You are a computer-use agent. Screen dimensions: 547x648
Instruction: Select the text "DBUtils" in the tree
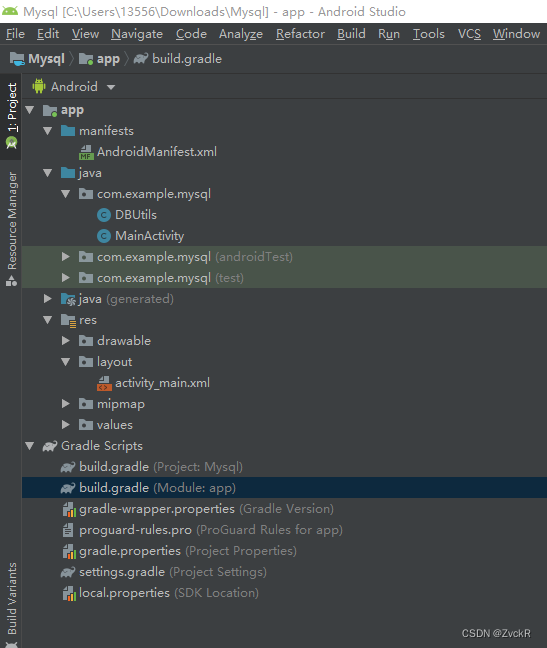click(x=136, y=215)
